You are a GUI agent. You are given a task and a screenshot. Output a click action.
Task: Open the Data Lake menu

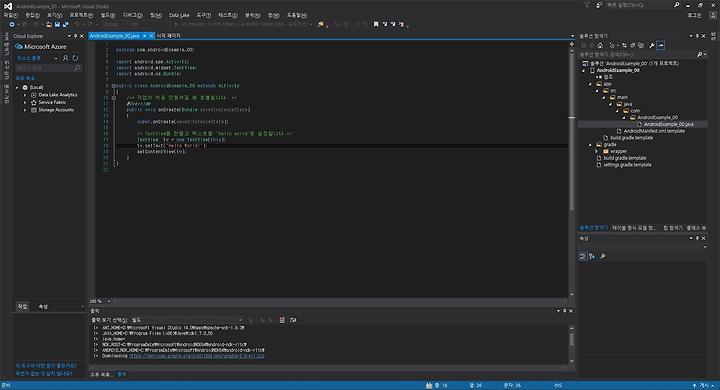pos(179,15)
